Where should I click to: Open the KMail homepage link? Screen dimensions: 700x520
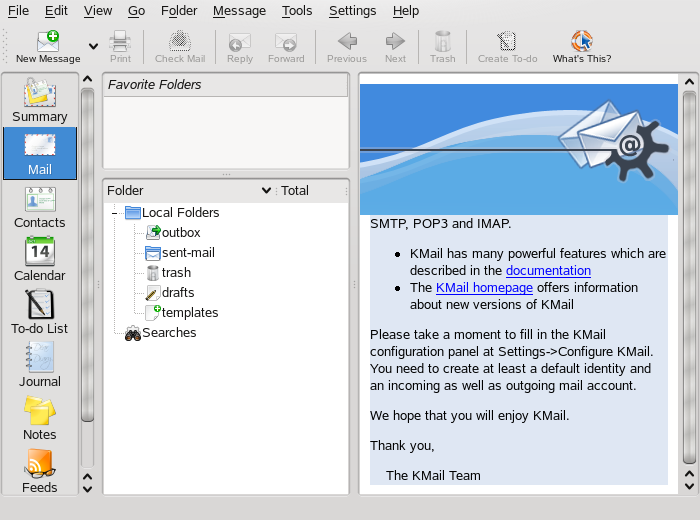(x=484, y=287)
